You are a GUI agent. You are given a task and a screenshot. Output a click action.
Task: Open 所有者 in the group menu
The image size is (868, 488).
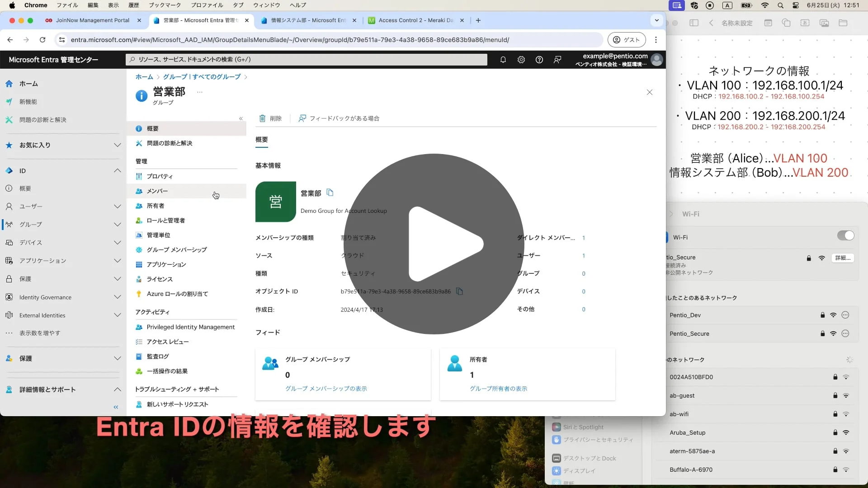187,206
